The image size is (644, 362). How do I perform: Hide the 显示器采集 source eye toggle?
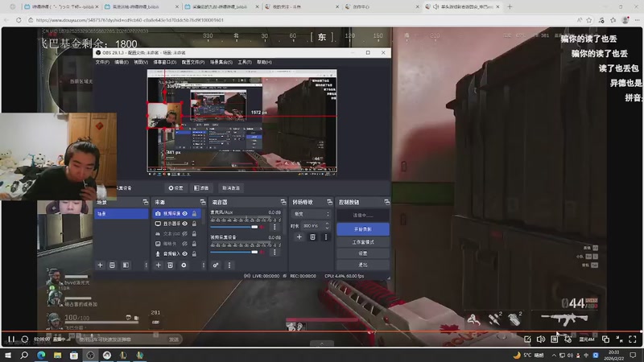tap(185, 224)
